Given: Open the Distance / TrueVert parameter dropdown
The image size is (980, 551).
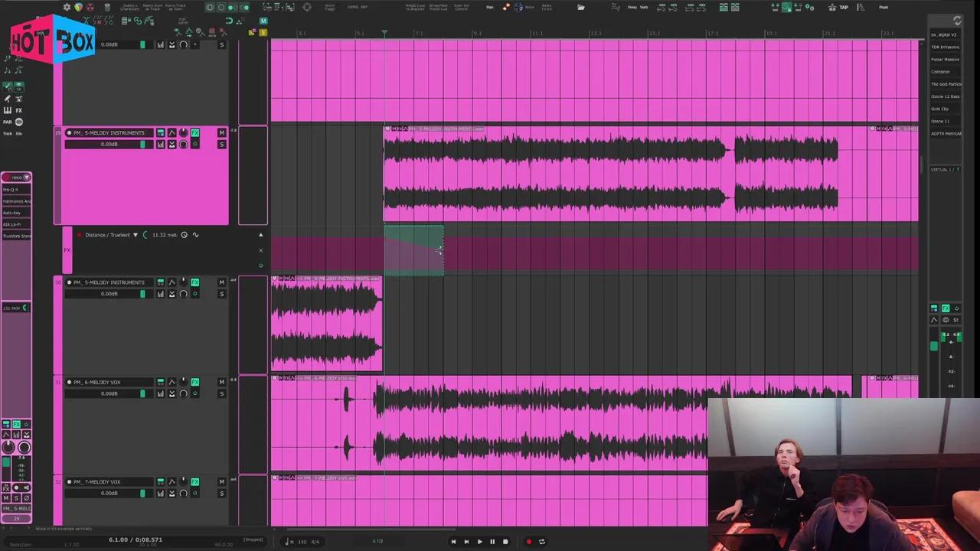Looking at the screenshot, I should coord(136,235).
